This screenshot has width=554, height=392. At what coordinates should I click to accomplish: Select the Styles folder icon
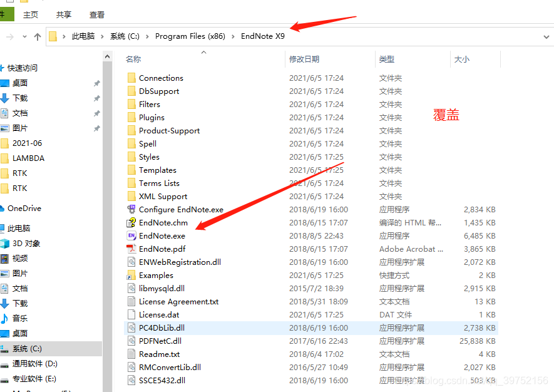tap(131, 157)
